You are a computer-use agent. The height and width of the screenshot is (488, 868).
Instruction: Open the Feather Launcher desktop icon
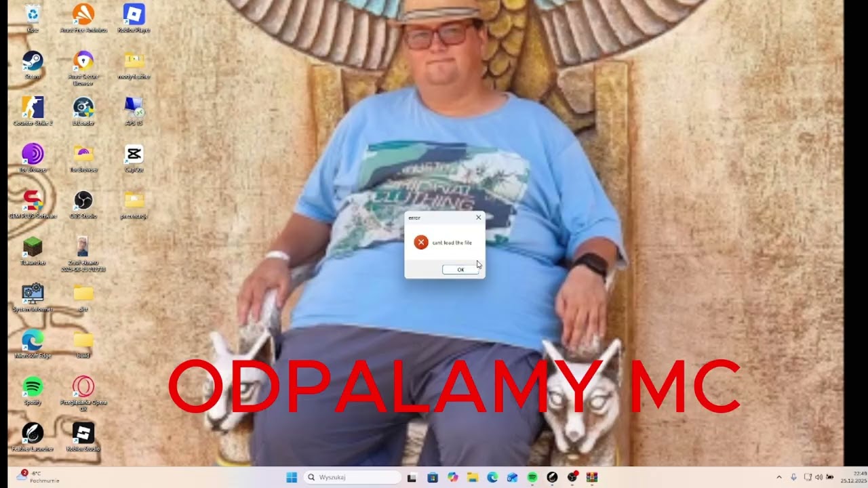point(33,436)
